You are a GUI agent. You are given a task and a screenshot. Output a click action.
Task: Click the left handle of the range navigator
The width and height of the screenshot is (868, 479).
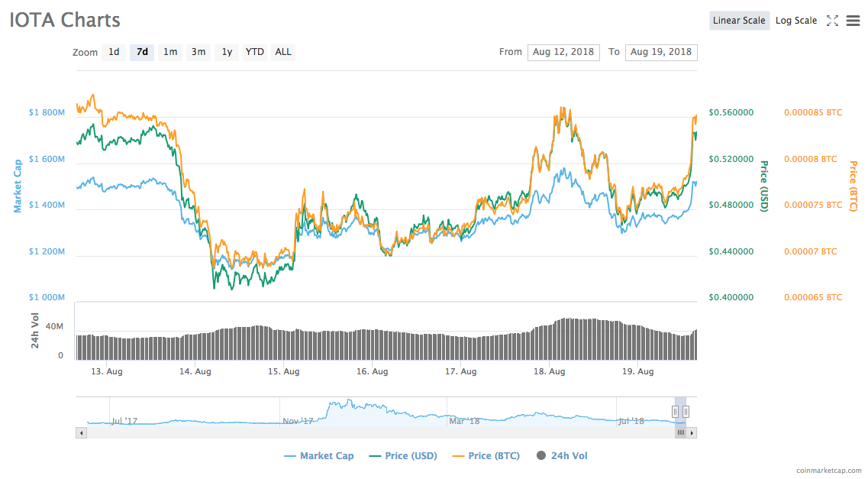(x=676, y=410)
